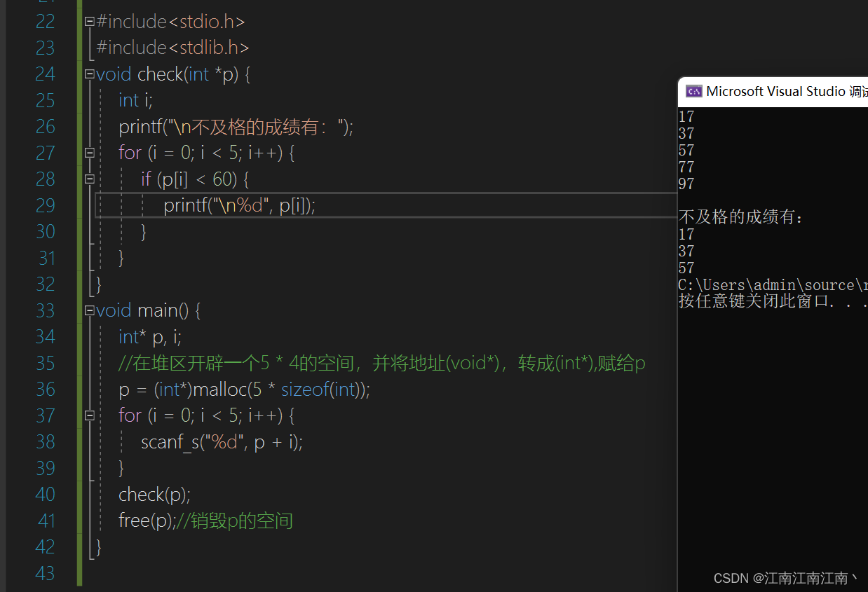Collapse the #include block at line 22
This screenshot has height=592, width=868.
tap(89, 22)
